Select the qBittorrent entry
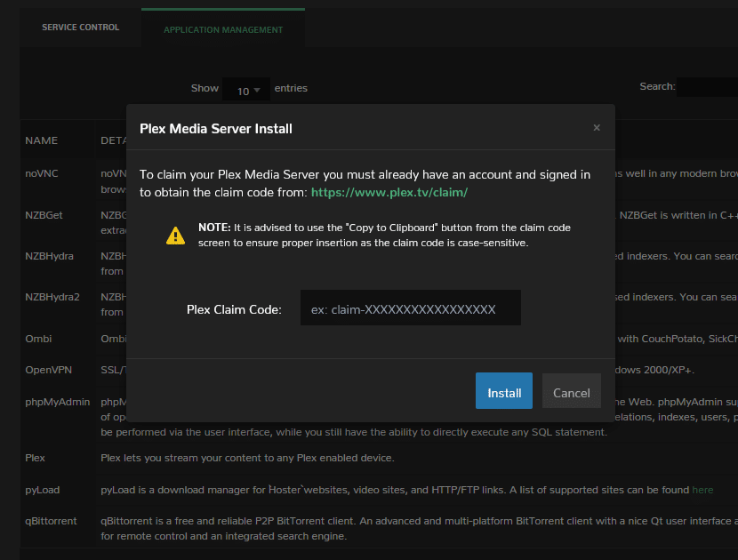 51,521
